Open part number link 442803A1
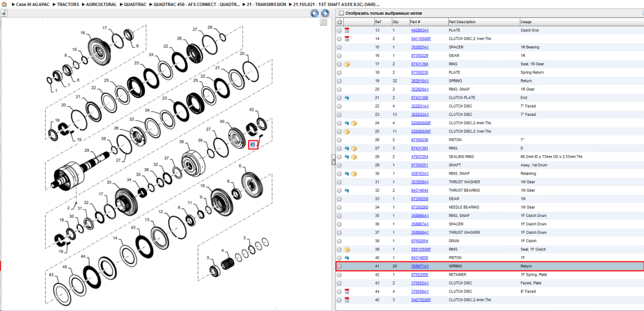The width and height of the screenshot is (644, 311). (x=420, y=30)
